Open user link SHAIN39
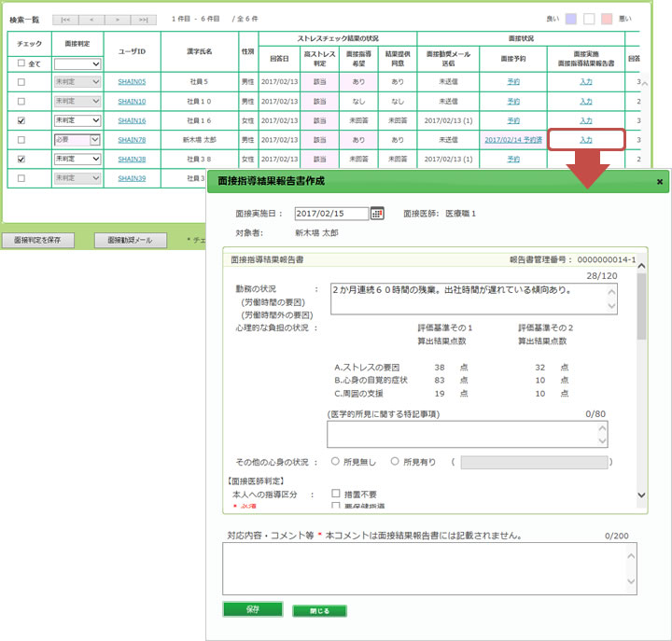Image resolution: width=672 pixels, height=641 pixels. (132, 178)
